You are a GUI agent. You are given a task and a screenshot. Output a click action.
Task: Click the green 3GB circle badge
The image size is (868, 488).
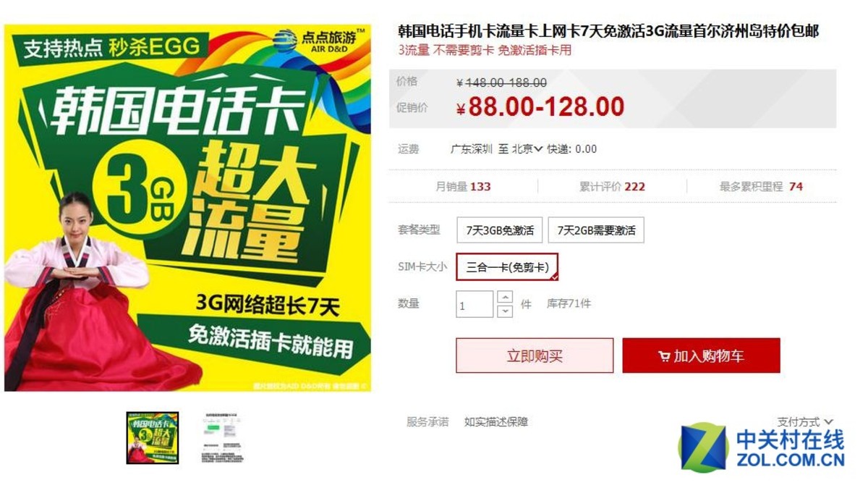143,189
